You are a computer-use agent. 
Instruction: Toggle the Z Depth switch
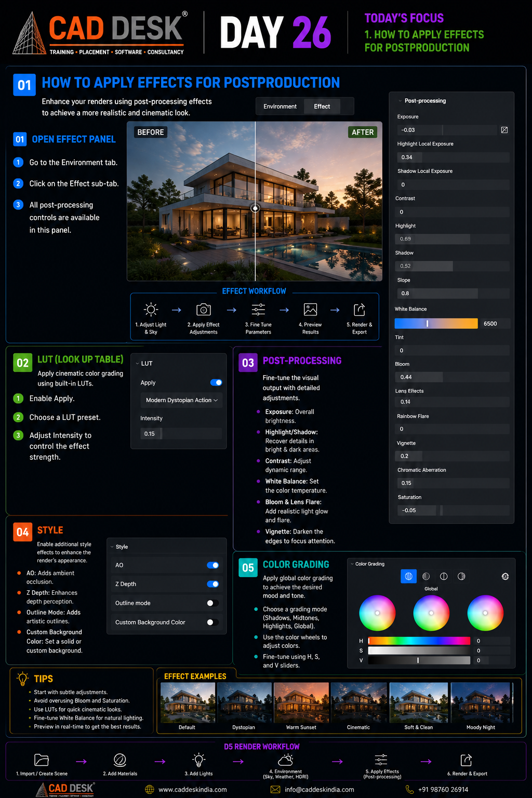coord(212,584)
